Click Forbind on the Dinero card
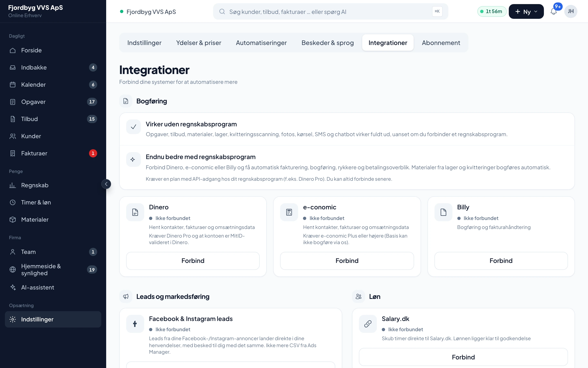The height and width of the screenshot is (368, 588). (193, 261)
